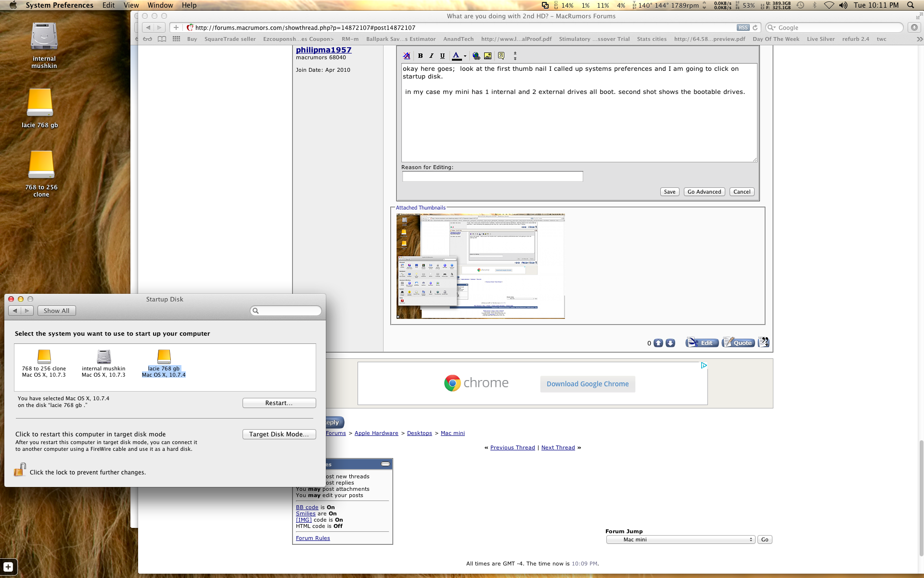Click Restart button in Startup Disk
Image resolution: width=924 pixels, height=578 pixels.
(279, 403)
